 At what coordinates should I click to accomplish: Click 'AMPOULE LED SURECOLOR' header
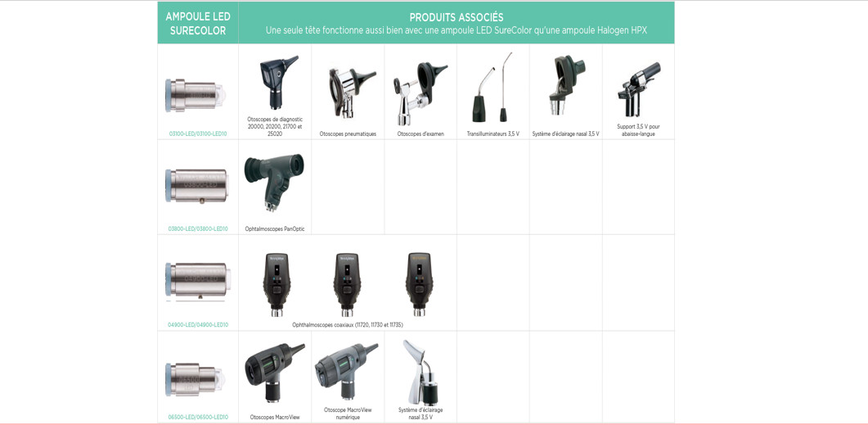[198, 24]
